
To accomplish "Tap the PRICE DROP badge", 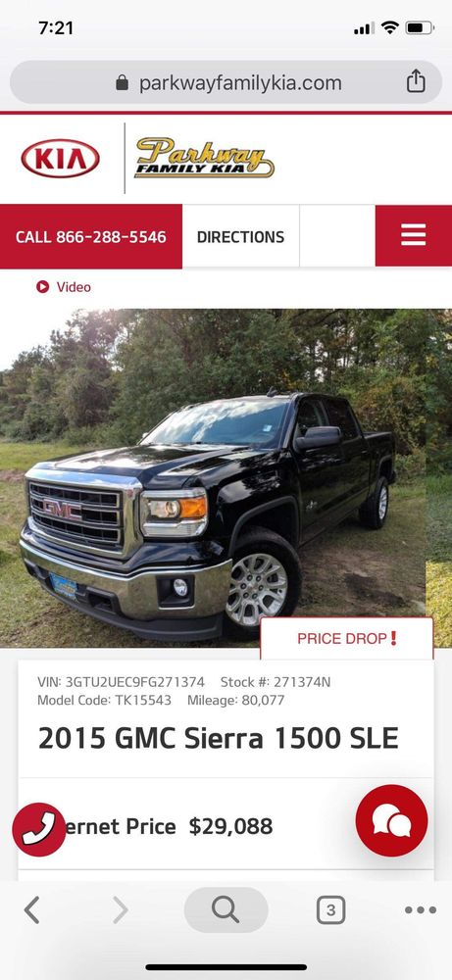I will pos(347,638).
